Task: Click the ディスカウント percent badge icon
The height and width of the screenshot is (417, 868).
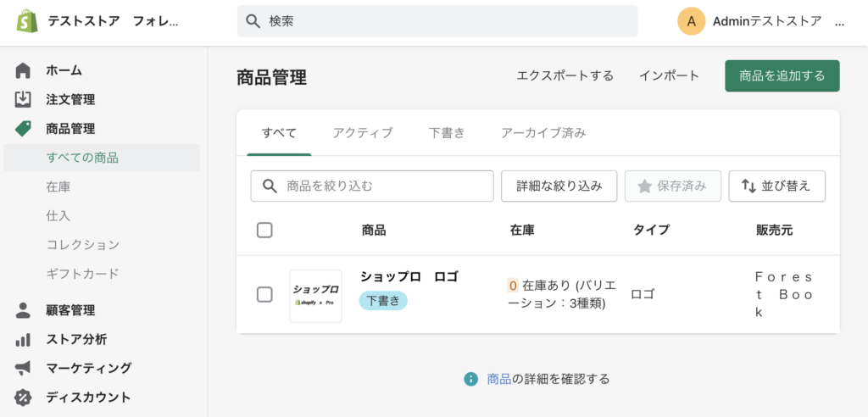Action: pos(23,397)
